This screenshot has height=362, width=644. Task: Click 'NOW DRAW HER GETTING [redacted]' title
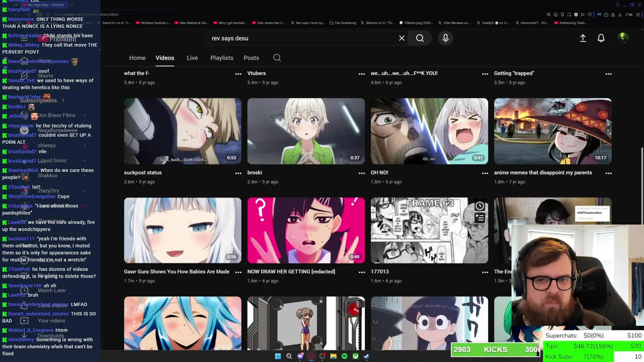coord(291,271)
